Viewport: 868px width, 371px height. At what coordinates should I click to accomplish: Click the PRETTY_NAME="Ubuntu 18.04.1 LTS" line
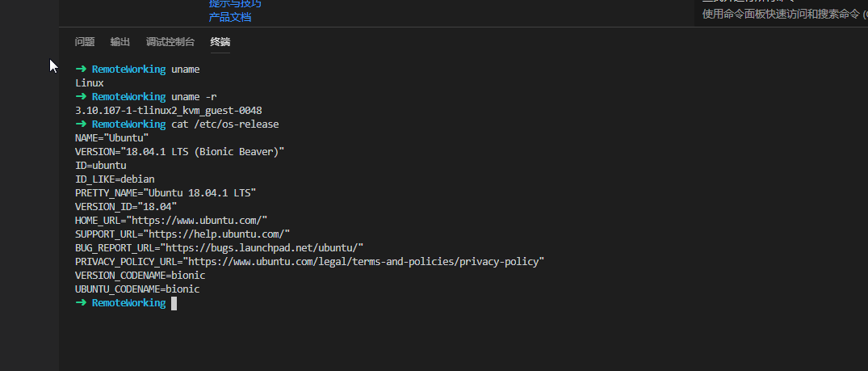coord(166,192)
